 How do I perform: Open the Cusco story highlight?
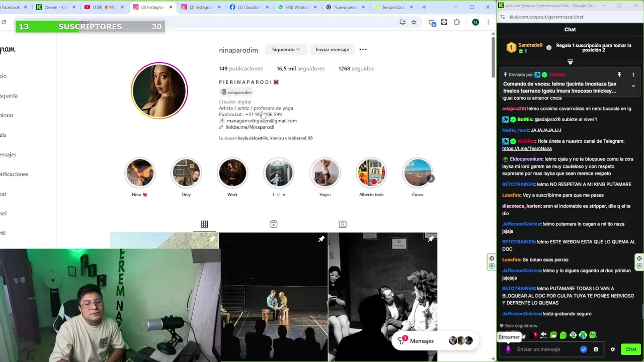[x=418, y=173]
